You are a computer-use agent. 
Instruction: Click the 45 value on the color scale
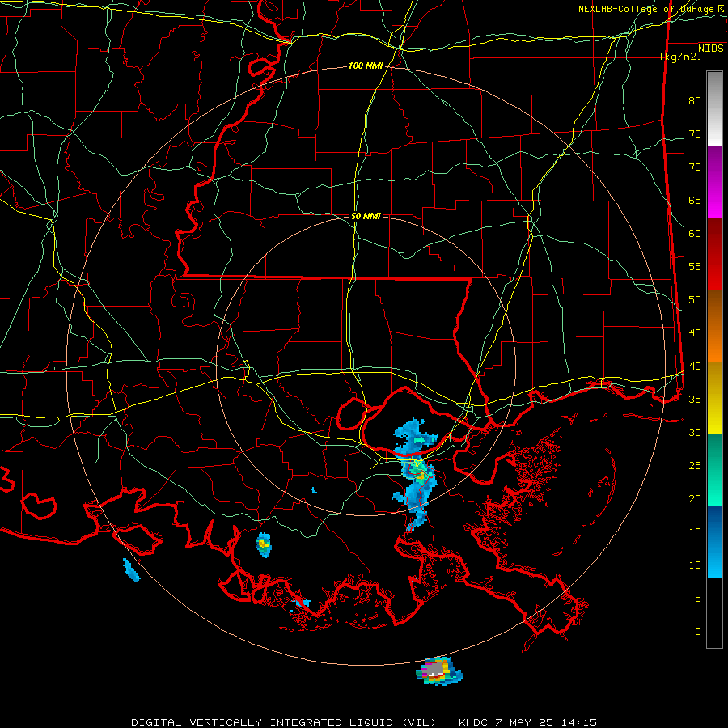[x=695, y=333]
